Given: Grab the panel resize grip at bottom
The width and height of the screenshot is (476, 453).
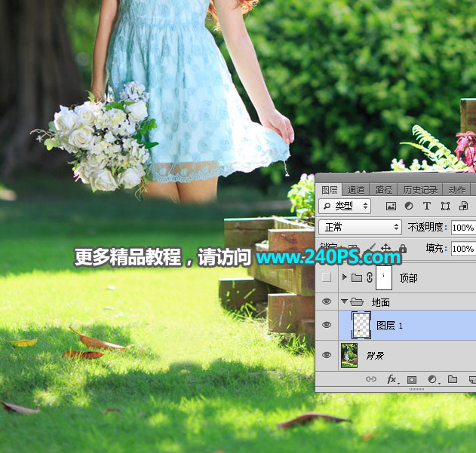Looking at the screenshot, I should pyautogui.click(x=416, y=389).
